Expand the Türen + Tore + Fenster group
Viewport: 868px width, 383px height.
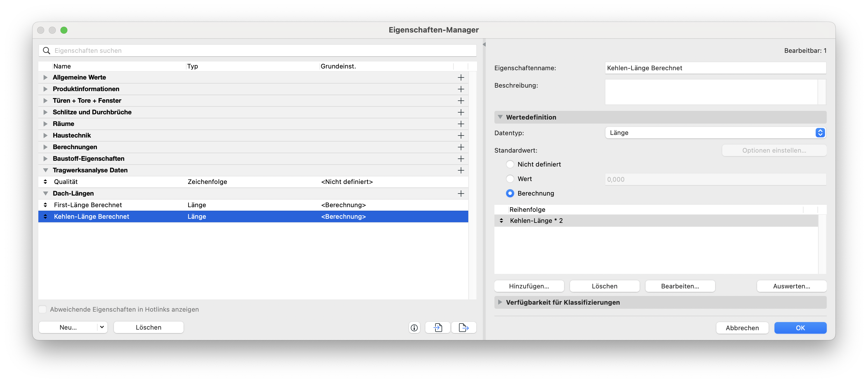(45, 101)
